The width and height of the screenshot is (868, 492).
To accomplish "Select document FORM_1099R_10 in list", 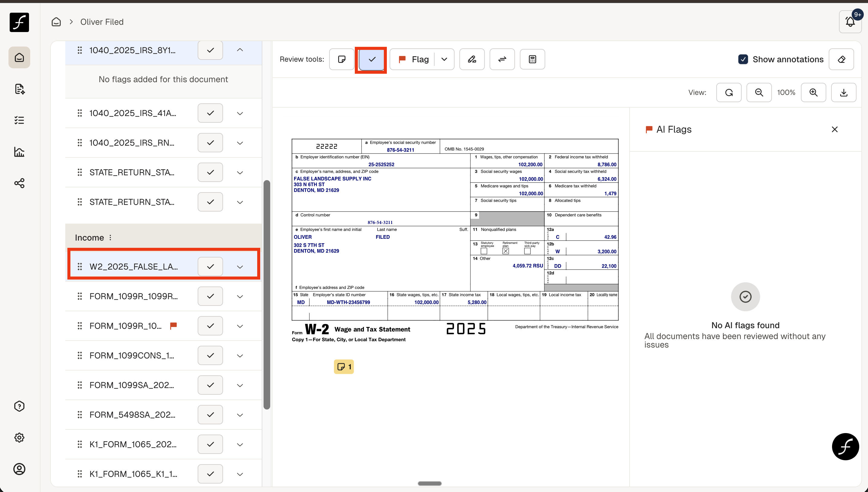I will (125, 326).
